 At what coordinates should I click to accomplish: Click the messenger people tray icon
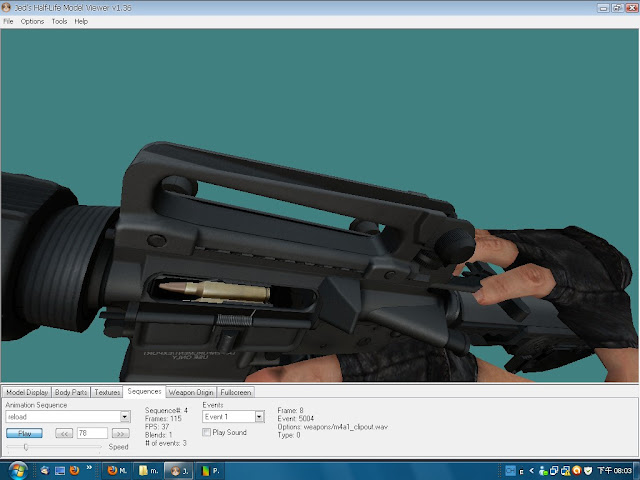point(543,471)
